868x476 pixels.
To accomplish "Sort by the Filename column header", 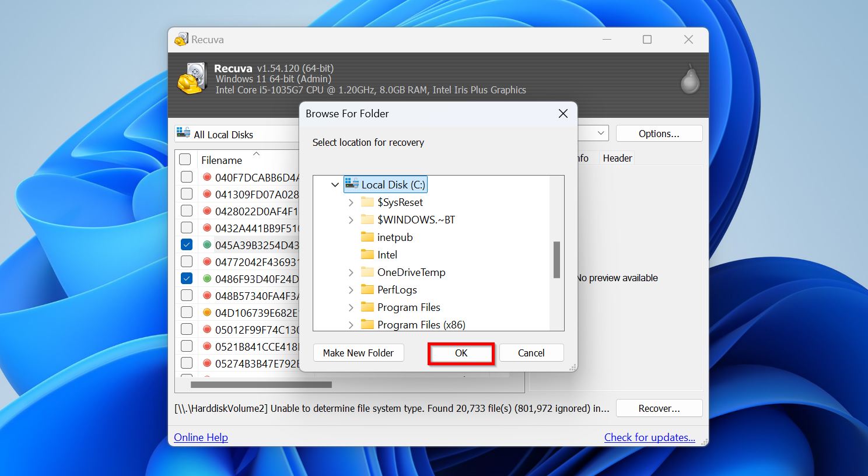I will tap(222, 160).
